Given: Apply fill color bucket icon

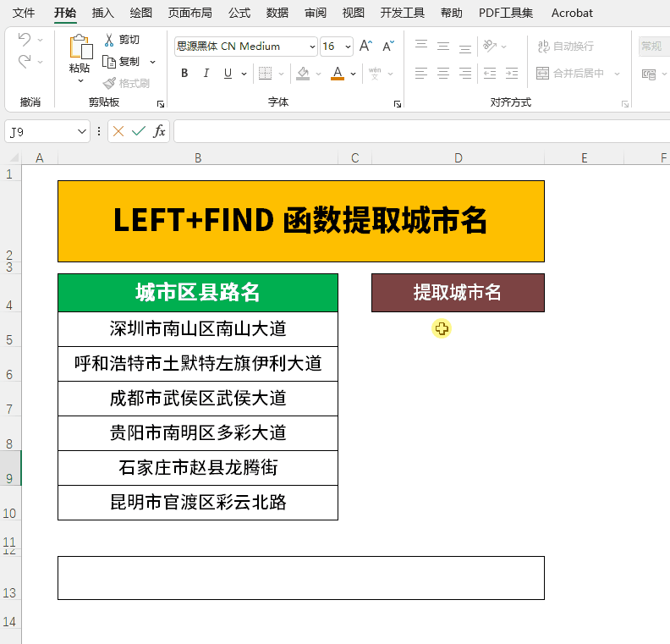Looking at the screenshot, I should (303, 74).
